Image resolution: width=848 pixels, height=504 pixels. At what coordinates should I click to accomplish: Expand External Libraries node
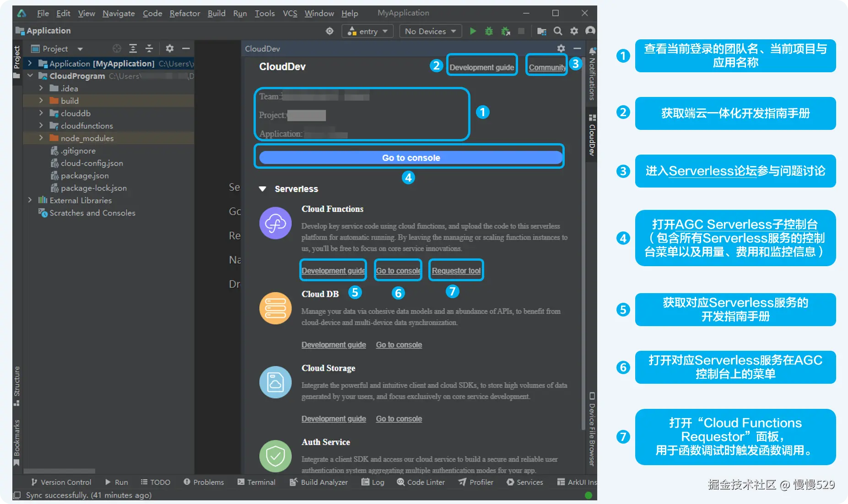point(30,200)
